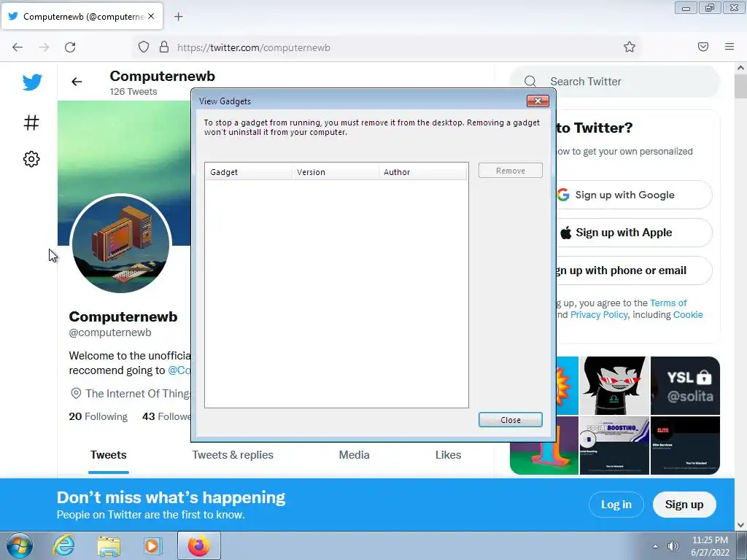Click the browser Forward button
Viewport: 747px width, 560px height.
44,47
